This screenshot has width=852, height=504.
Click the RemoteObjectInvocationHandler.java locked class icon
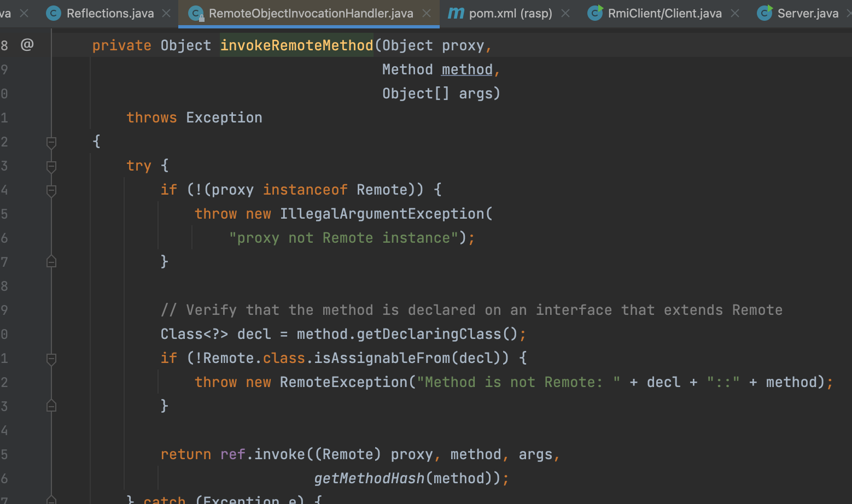(x=196, y=13)
